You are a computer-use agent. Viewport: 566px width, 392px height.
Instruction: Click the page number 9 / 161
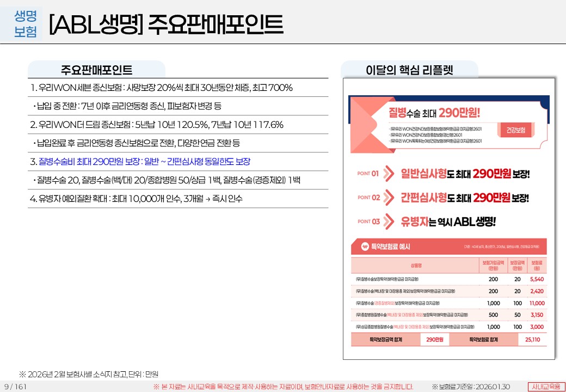[x=15, y=387]
